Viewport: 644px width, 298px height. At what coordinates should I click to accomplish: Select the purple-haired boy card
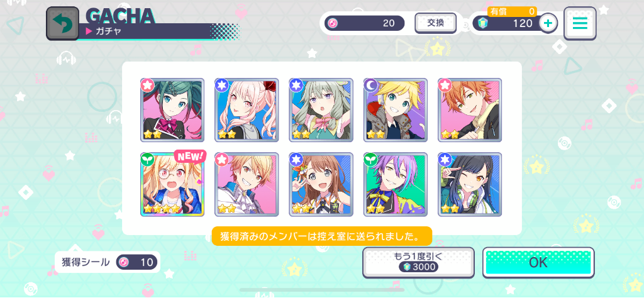pos(396,185)
